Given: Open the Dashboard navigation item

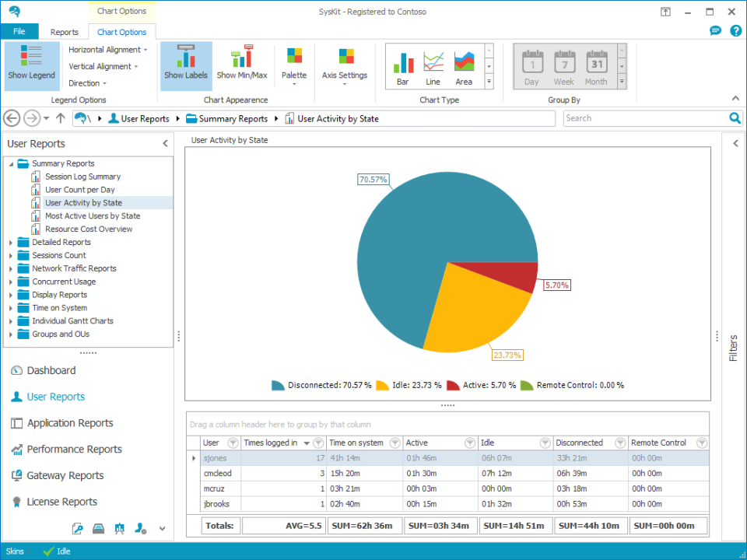Looking at the screenshot, I should point(51,370).
